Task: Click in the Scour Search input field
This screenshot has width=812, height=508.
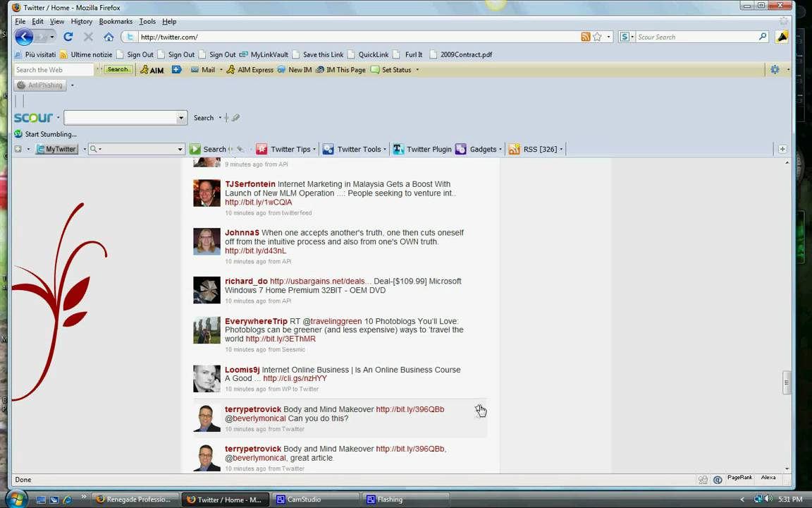Action: coord(696,37)
